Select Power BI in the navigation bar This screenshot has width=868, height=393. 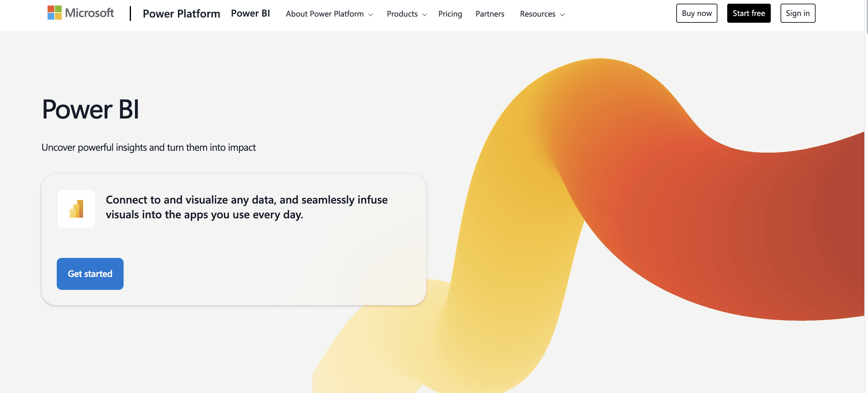[250, 13]
